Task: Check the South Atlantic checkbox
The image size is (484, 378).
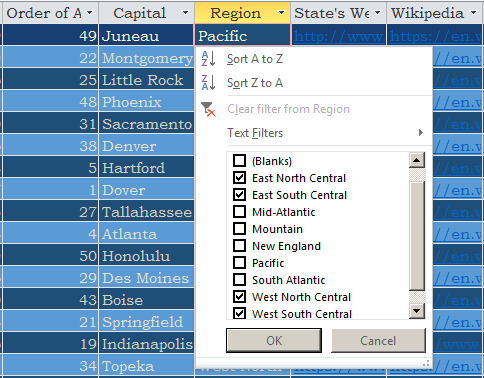Action: 239,280
